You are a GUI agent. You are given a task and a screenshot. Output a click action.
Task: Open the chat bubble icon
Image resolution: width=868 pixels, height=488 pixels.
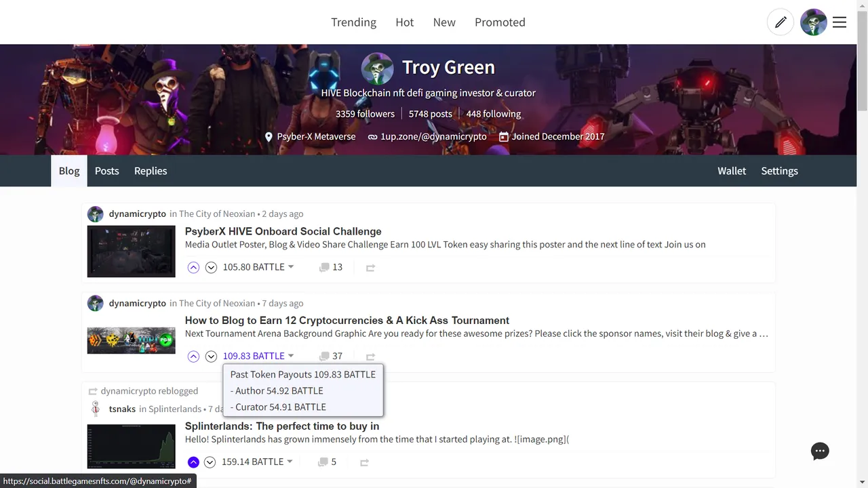click(x=820, y=451)
